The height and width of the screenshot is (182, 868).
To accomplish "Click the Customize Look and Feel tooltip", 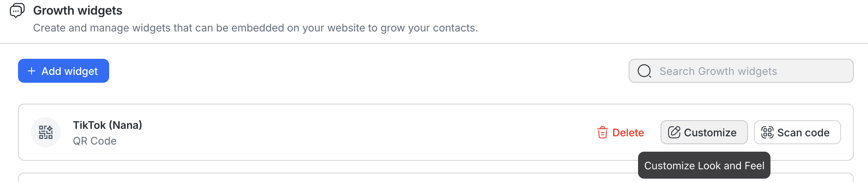I will point(704,166).
